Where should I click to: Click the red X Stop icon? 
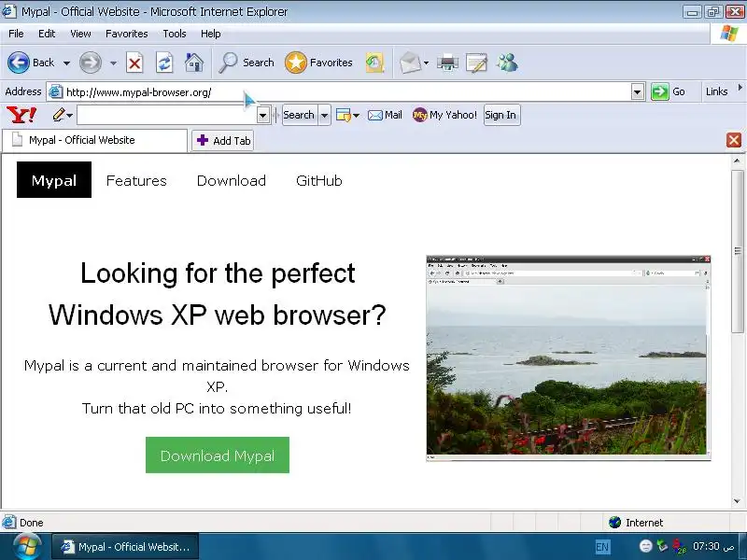(134, 63)
